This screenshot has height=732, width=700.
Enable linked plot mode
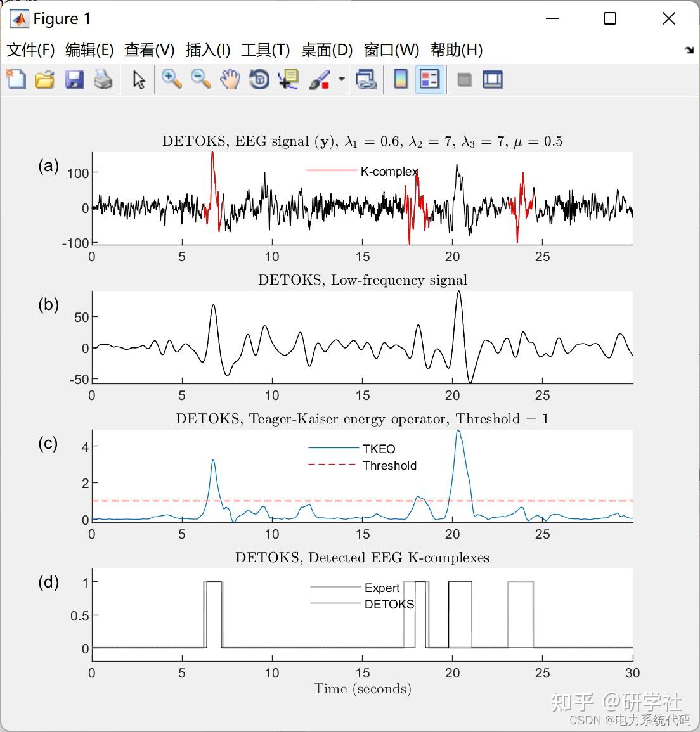[x=366, y=79]
